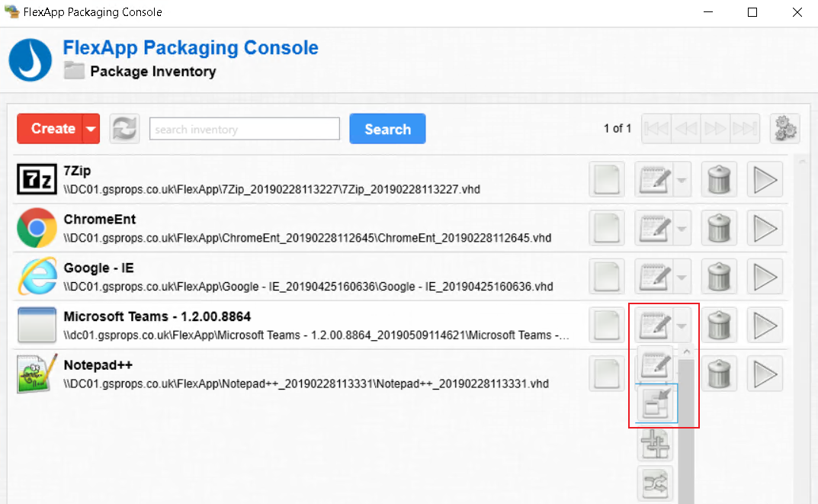Click the search inventory text field
Viewport: 818px width, 504px height.
pos(244,129)
